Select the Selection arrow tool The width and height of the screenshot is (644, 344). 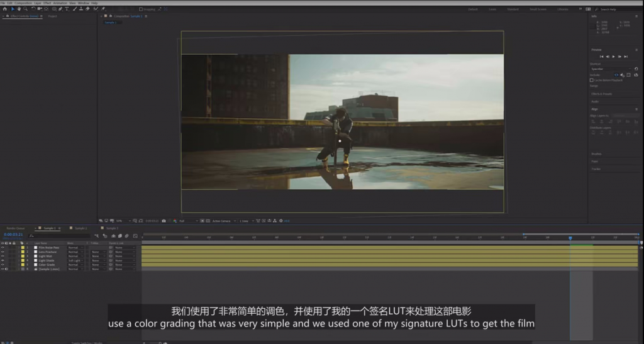[x=13, y=9]
